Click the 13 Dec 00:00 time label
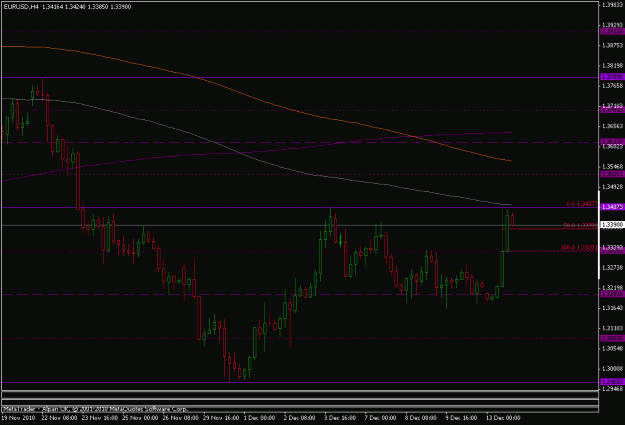This screenshot has width=625, height=425. (x=503, y=418)
